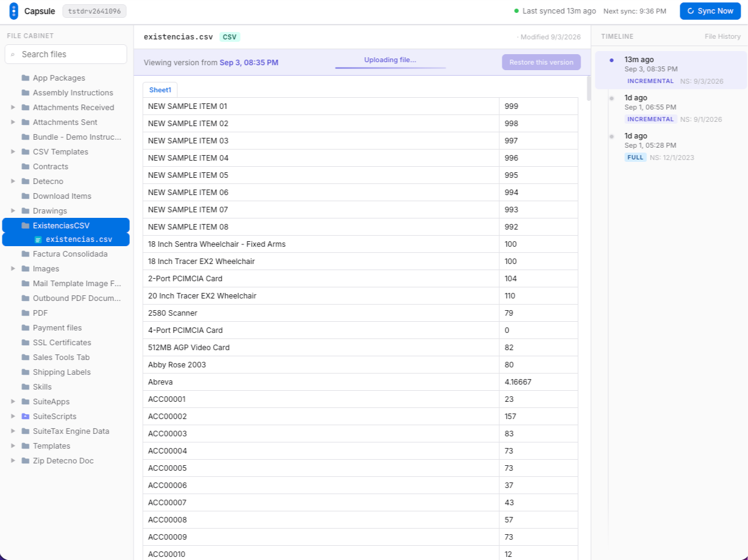Click the Mail Template Image F... folder icon

[25, 284]
